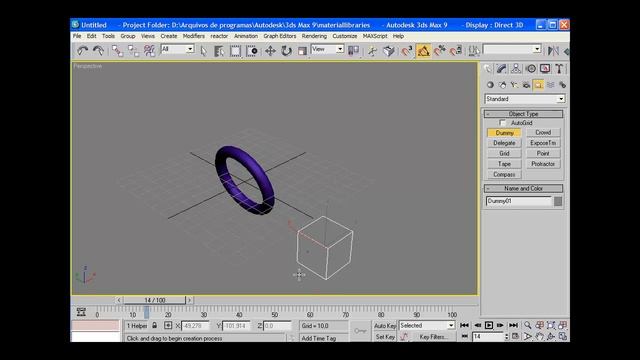Screen dimensions: 640x360
Task: Toggle the Spinner Snap button
Action: (456, 51)
